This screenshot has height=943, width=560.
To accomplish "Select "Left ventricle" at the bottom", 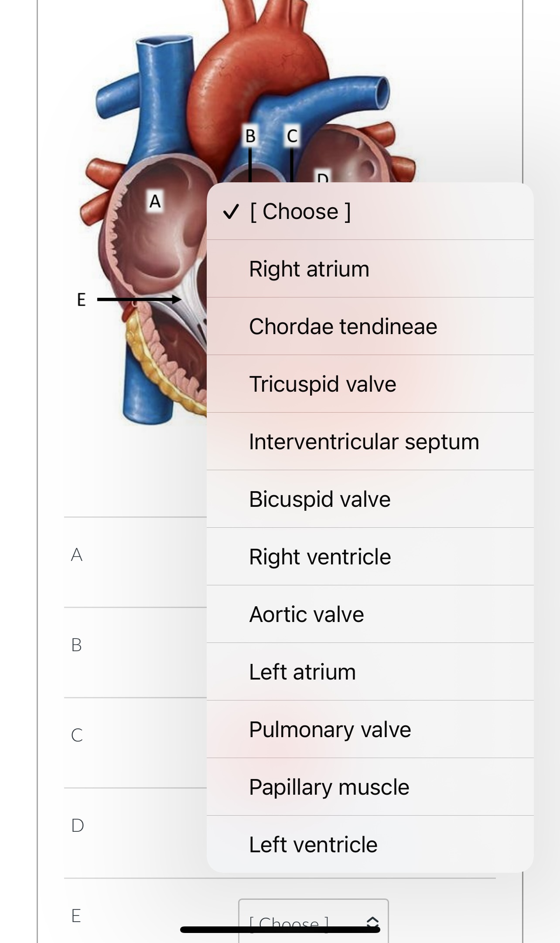I will coord(313,844).
